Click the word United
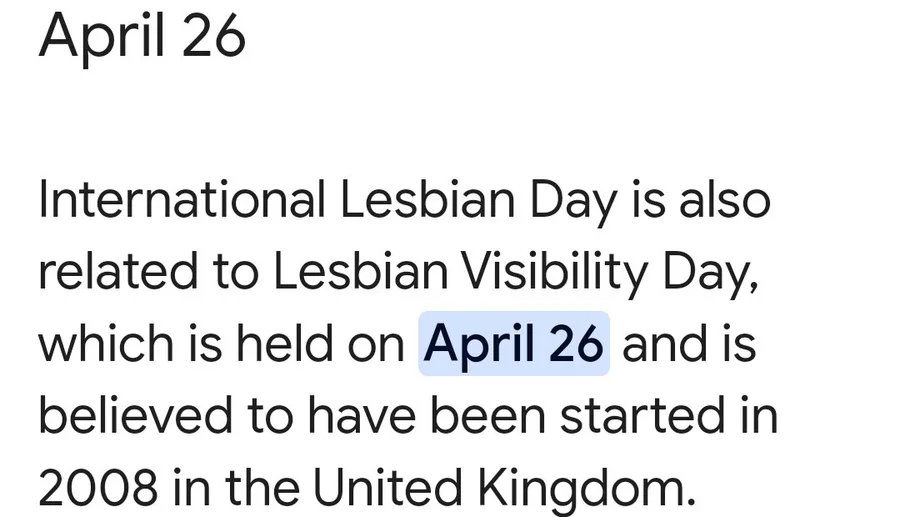Image resolution: width=900 pixels, height=517 pixels. [x=388, y=487]
